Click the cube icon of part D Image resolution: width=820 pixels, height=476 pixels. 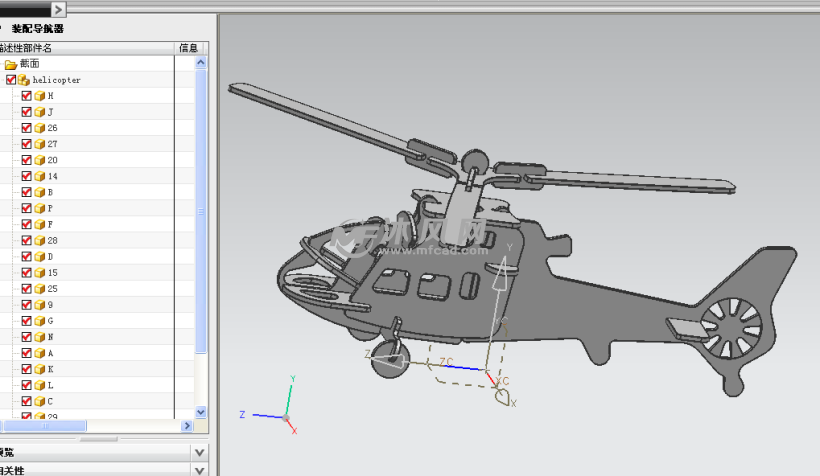[x=40, y=257]
